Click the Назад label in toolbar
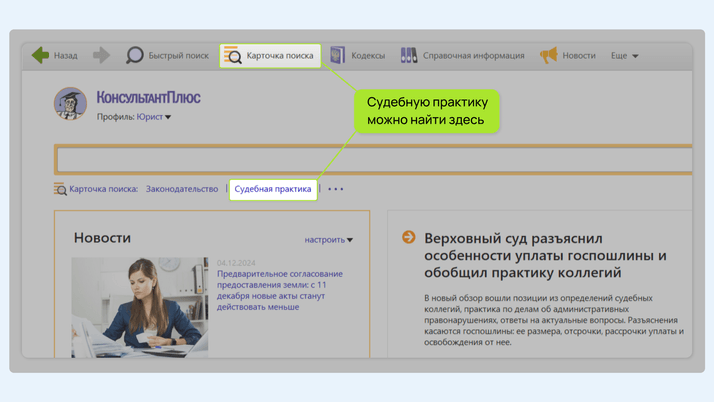Screen dimensions: 714x402 click(66, 56)
